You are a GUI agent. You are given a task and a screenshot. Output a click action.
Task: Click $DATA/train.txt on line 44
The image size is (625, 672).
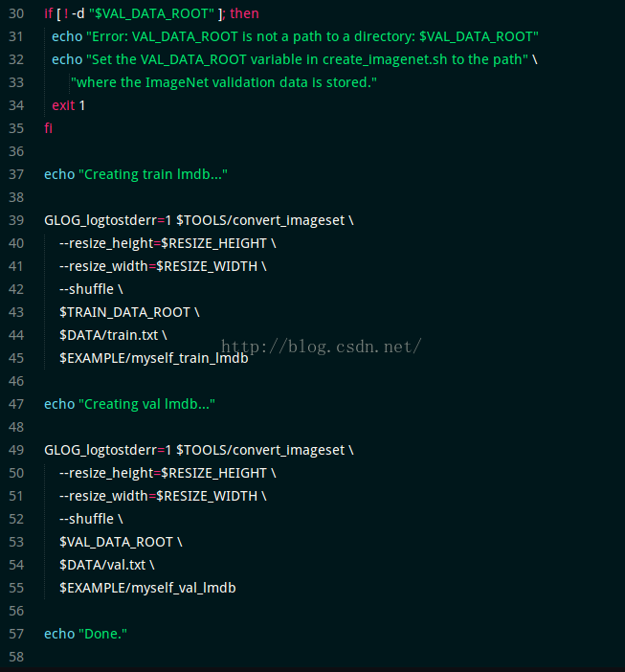pyautogui.click(x=109, y=335)
